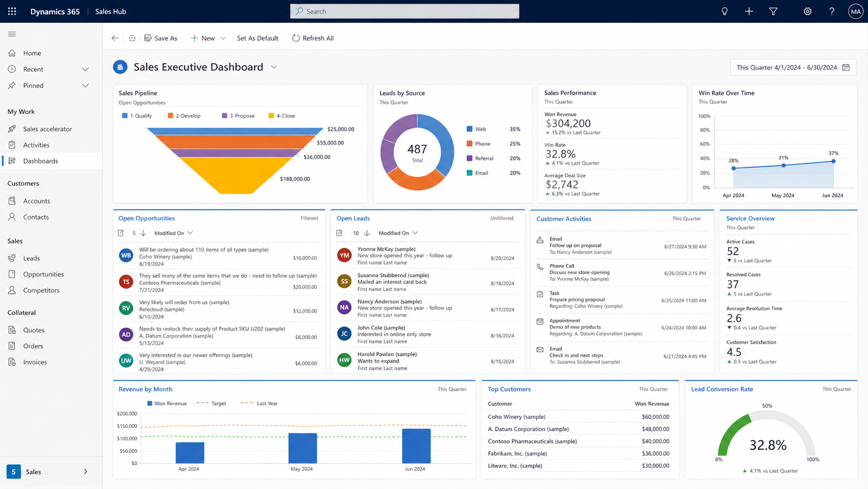Open the New button dropdown arrow
Screen dimensions: 868x489
point(223,38)
